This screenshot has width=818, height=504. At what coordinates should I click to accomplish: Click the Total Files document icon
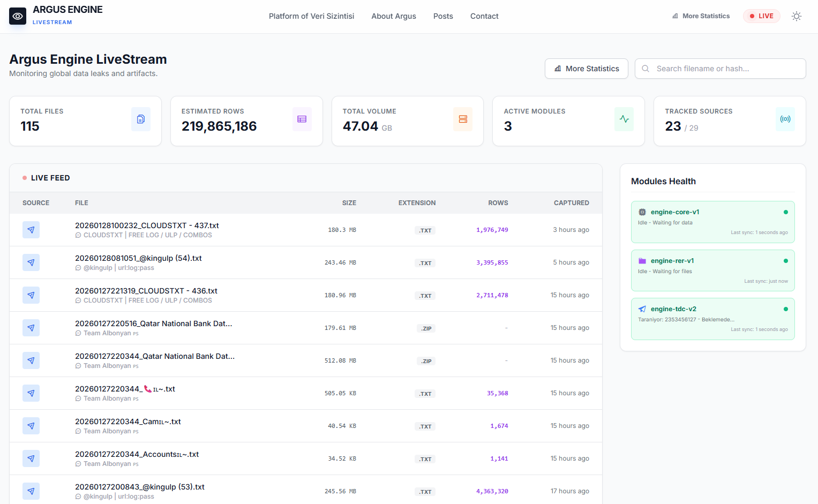(141, 119)
